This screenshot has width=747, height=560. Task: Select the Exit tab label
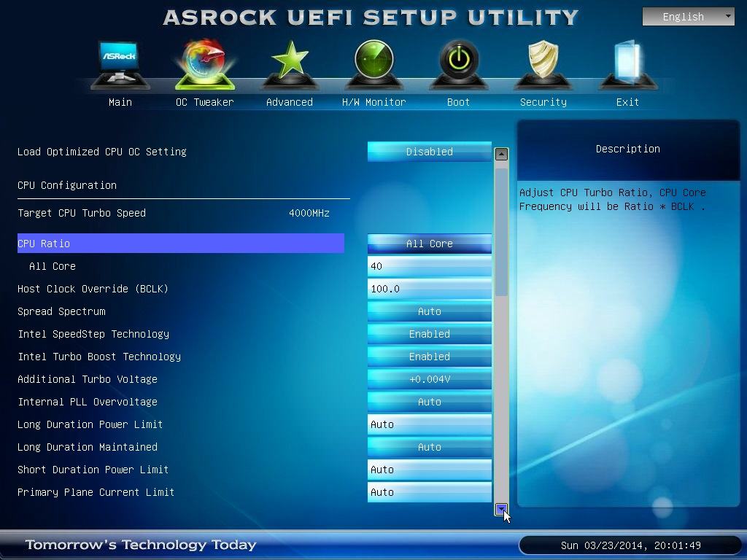pyautogui.click(x=627, y=102)
